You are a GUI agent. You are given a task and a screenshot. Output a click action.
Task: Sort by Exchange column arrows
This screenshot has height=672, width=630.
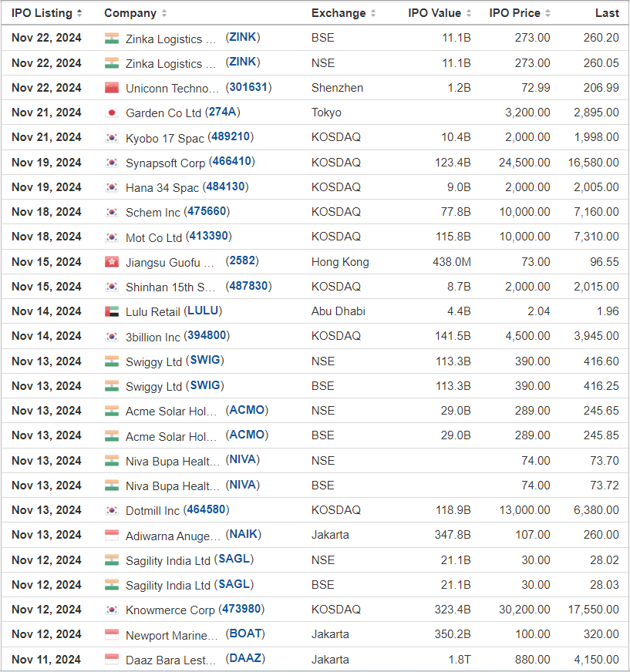coord(373,13)
